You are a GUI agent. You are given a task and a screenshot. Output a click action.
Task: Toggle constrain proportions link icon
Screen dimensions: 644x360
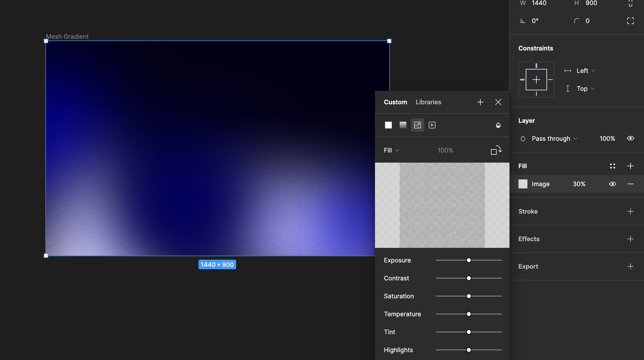pyautogui.click(x=630, y=3)
